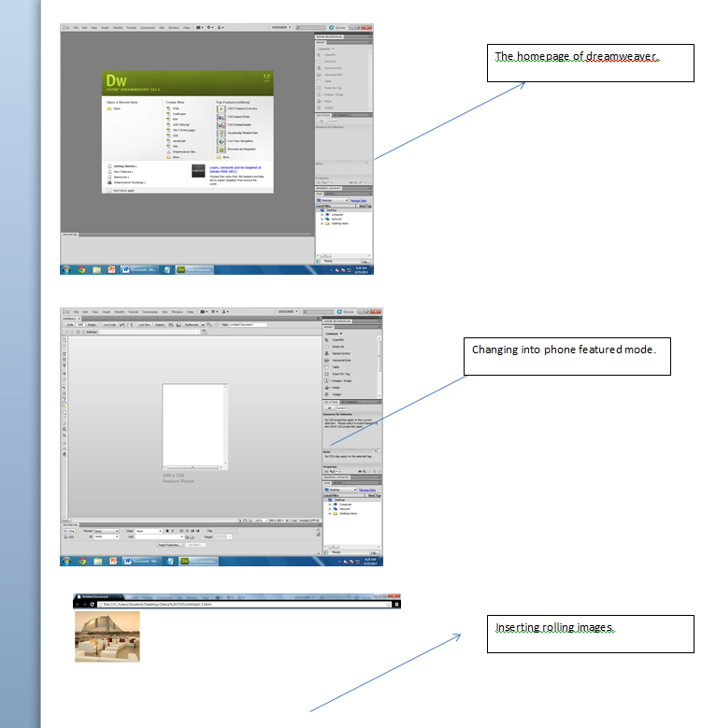Screen dimensions: 716x728
Task: Open the Class dropdown in Properties panel
Action: pos(149,531)
